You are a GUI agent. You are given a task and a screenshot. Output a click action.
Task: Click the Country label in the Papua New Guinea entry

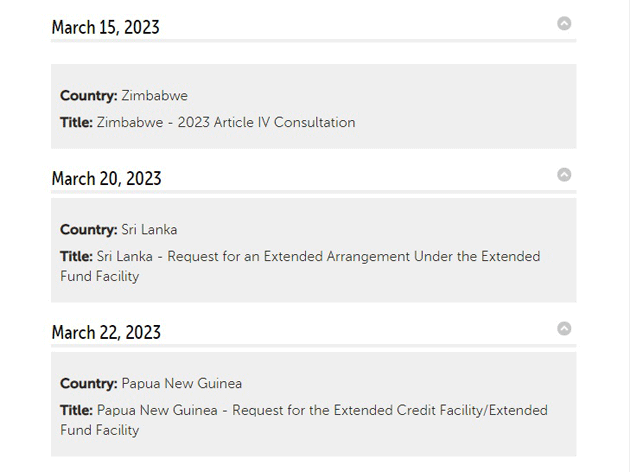(x=88, y=383)
